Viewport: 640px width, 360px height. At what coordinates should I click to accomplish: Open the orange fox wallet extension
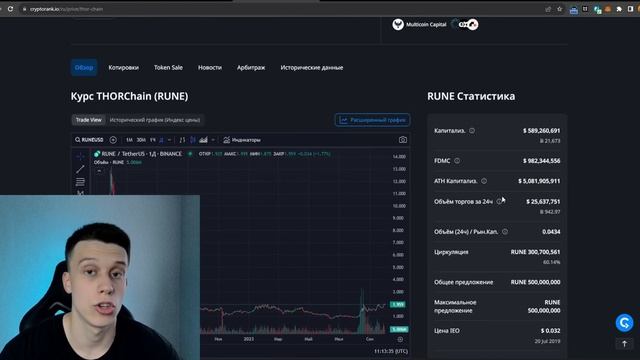[608, 9]
